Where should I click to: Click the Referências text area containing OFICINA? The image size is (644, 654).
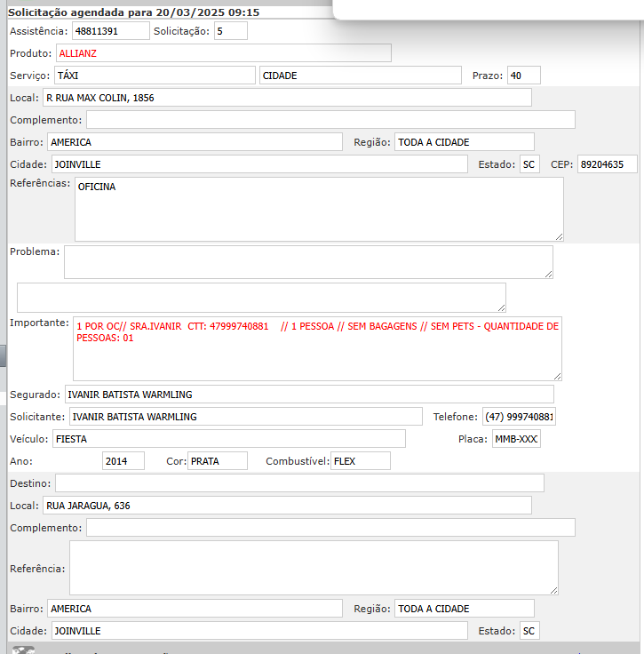(x=318, y=209)
